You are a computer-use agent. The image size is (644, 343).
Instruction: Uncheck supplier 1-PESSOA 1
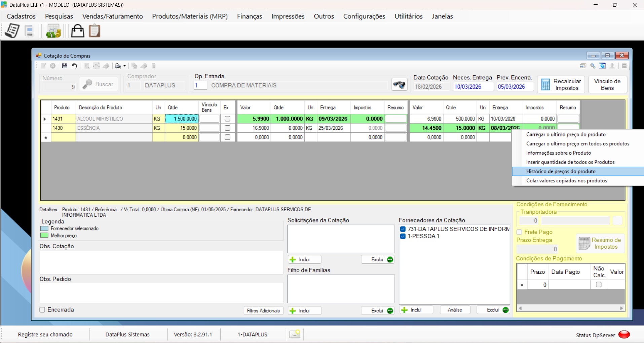(403, 236)
